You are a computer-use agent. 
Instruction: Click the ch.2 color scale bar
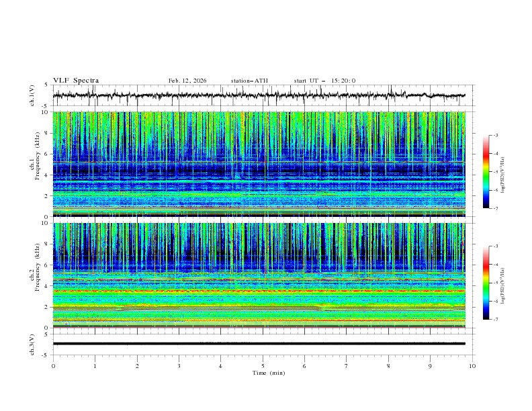(486, 283)
